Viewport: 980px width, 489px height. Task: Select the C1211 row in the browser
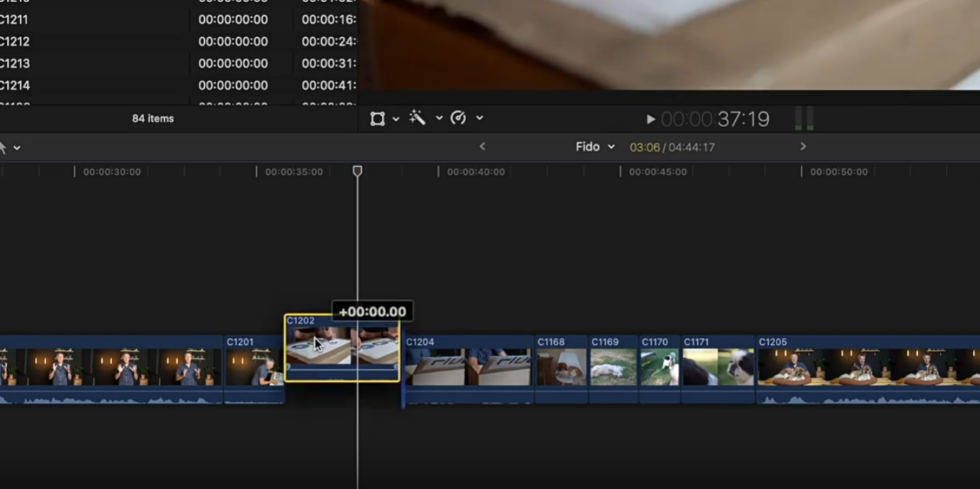[x=14, y=19]
